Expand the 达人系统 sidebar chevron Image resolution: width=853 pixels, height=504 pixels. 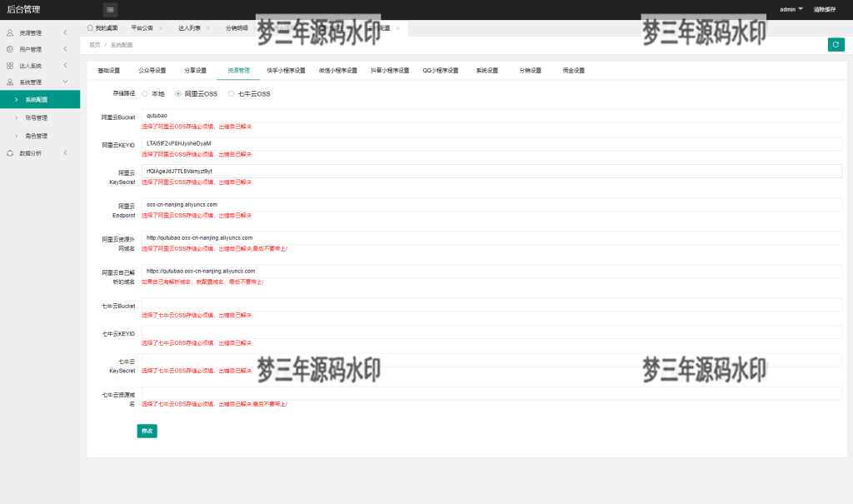(x=65, y=65)
